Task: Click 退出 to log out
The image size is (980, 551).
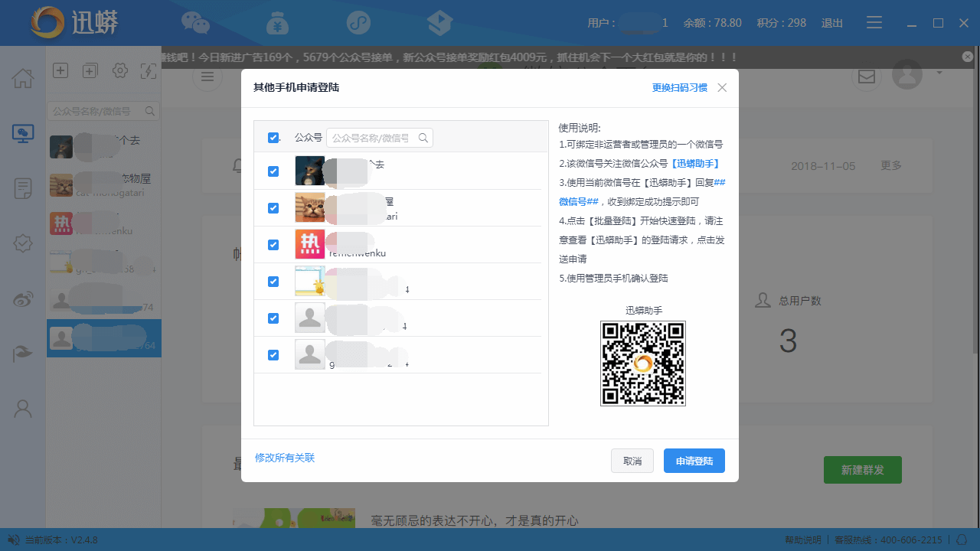Action: click(832, 23)
